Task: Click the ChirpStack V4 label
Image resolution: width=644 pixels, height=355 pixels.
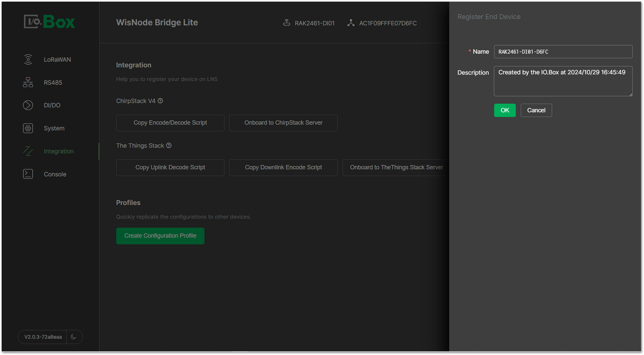Action: coord(136,101)
